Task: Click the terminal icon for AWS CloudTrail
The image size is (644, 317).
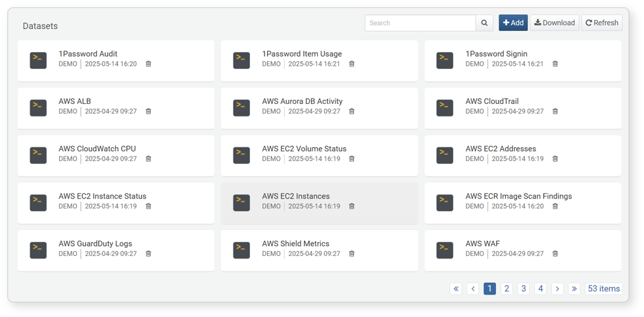Action: click(445, 108)
